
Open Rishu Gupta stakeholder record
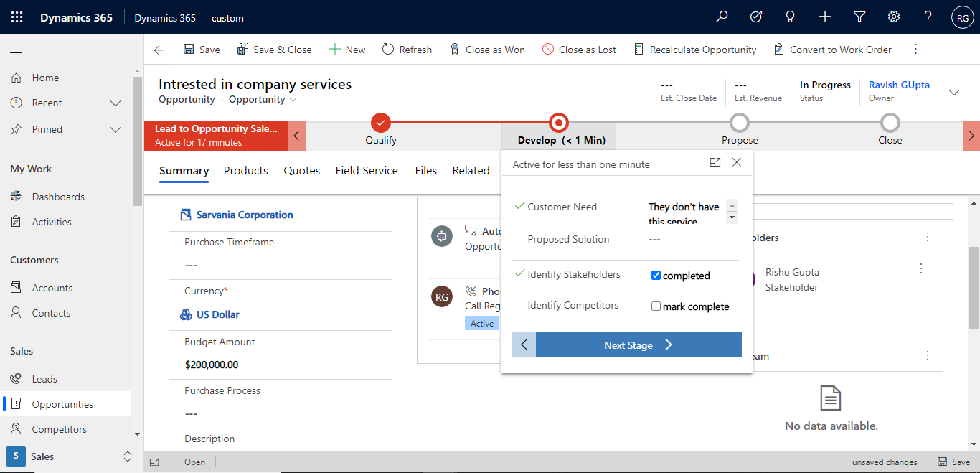792,273
